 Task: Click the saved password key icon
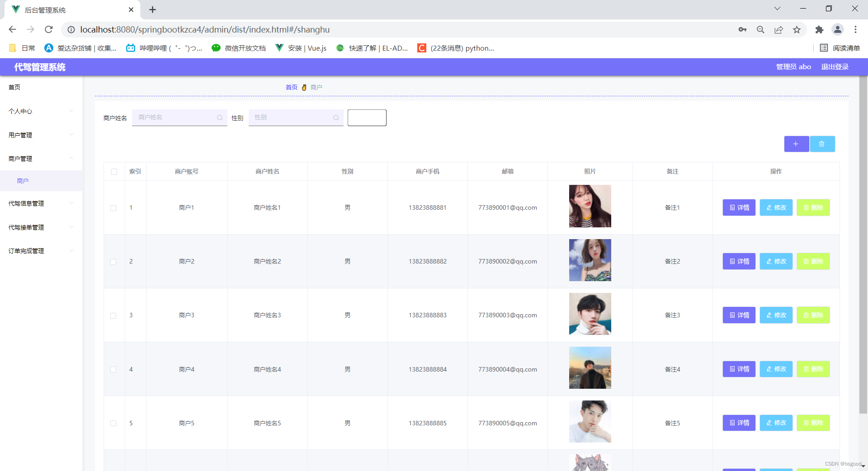(742, 29)
